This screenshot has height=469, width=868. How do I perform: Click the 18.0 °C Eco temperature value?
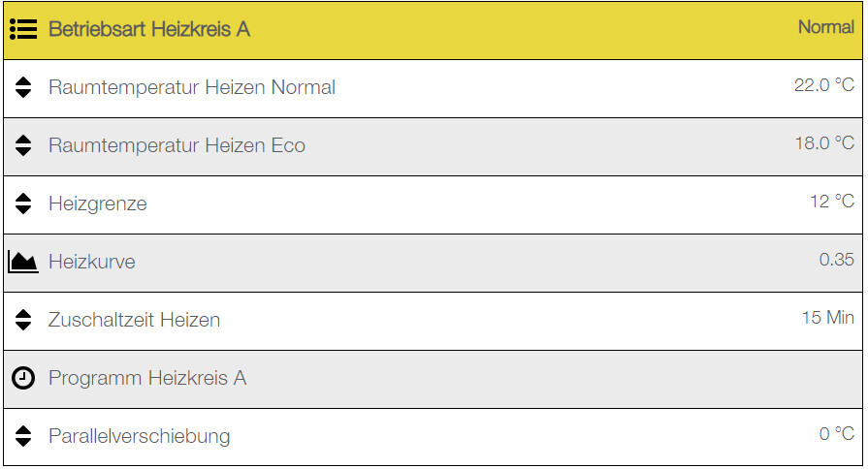pos(823,143)
